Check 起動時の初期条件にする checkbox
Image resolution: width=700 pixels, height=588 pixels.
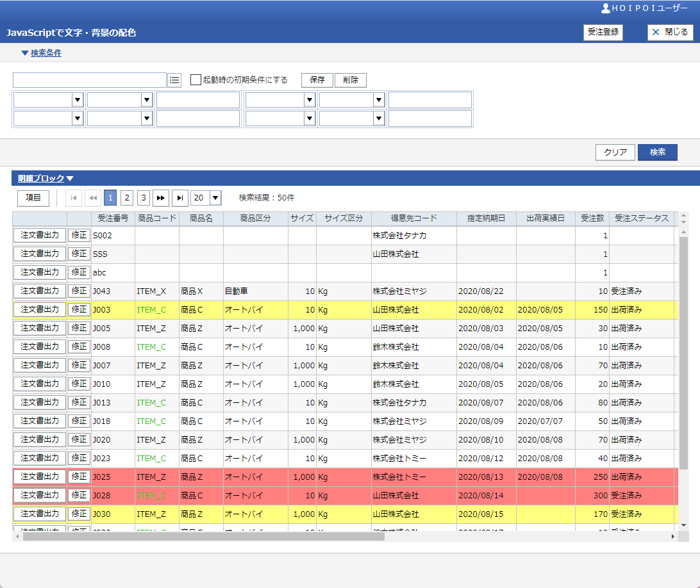(196, 80)
